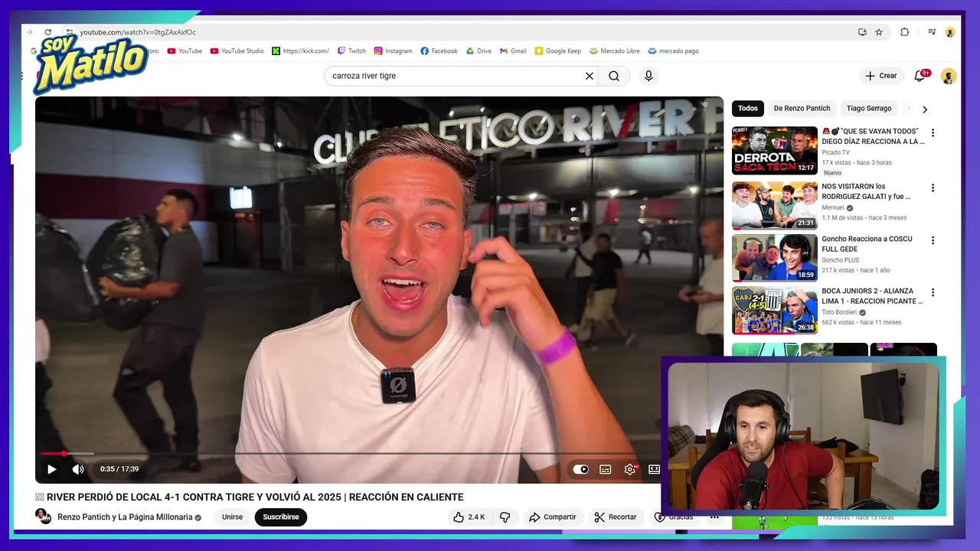Viewport: 980px width, 551px height.
Task: Open the Twitch bookmark
Action: point(352,51)
